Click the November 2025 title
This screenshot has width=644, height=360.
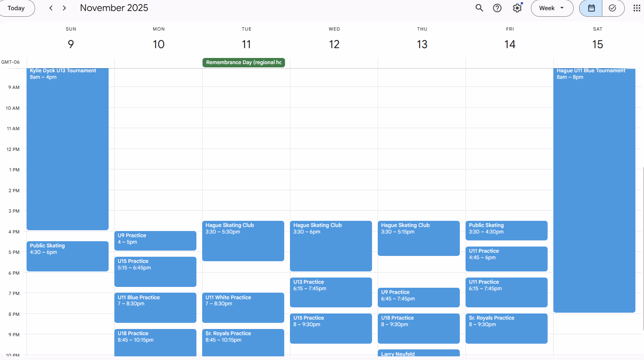(x=114, y=8)
